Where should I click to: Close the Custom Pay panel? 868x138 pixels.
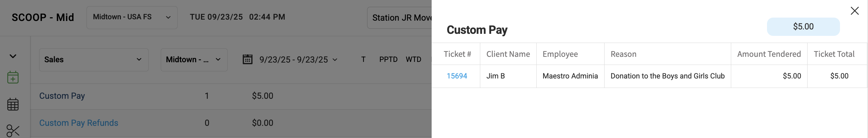(x=854, y=11)
